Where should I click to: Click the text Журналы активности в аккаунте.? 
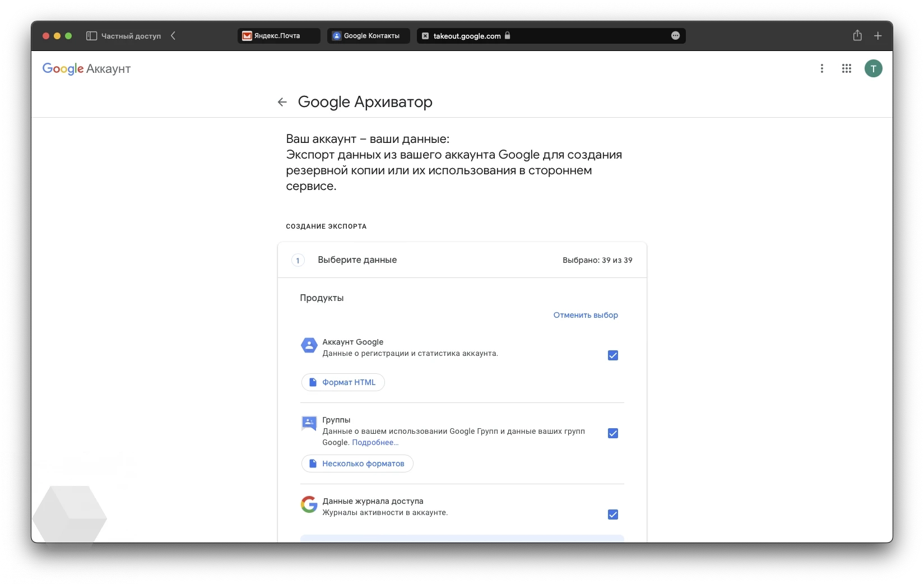point(385,512)
